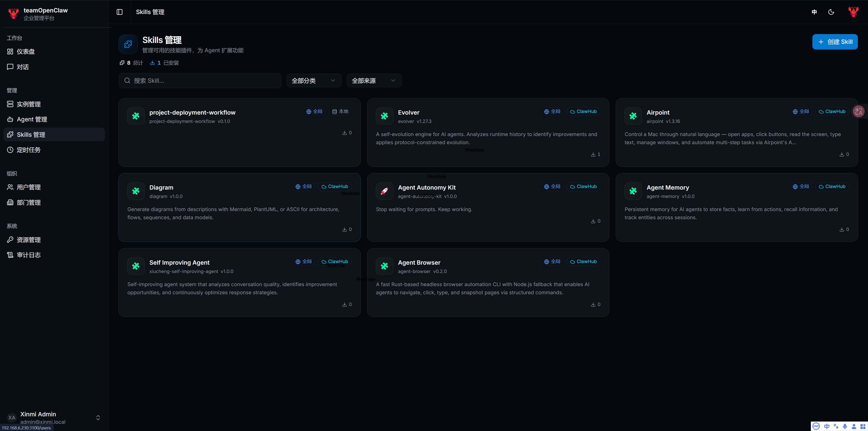Select 实例管理 in the sidebar
This screenshot has width=868, height=431.
point(29,104)
